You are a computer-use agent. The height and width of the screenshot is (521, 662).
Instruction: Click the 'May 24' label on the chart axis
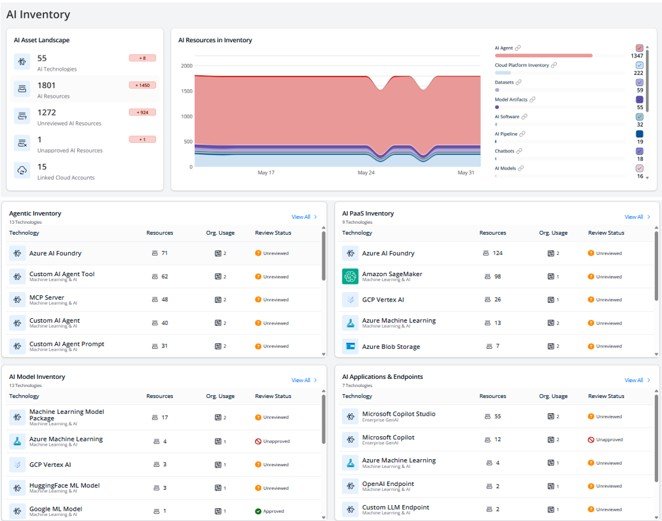[366, 173]
